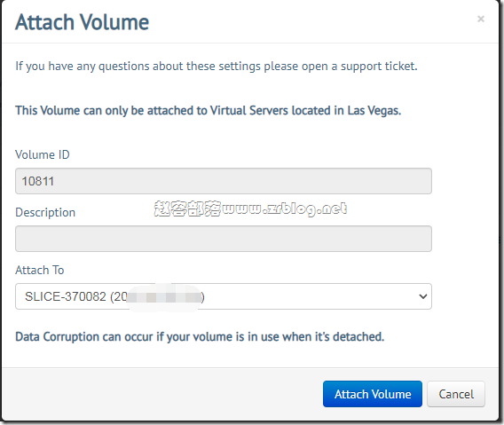This screenshot has height=425, width=504.
Task: Click the Attach To label
Action: point(40,270)
